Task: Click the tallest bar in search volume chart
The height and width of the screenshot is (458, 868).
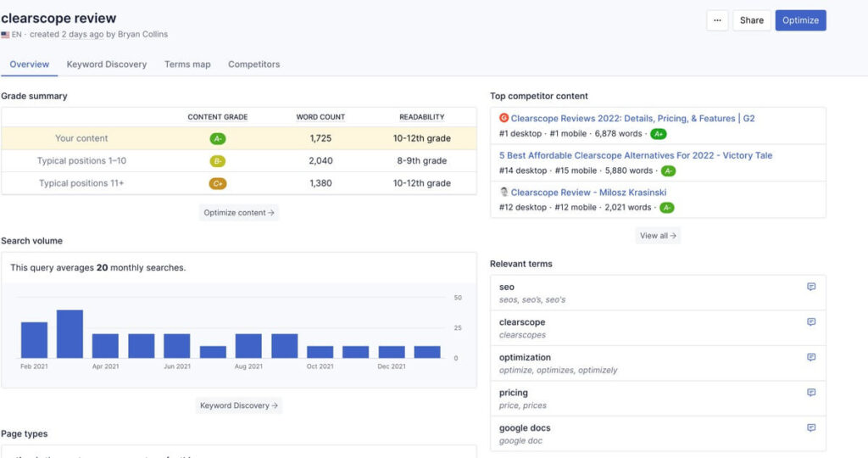Action: click(x=70, y=334)
